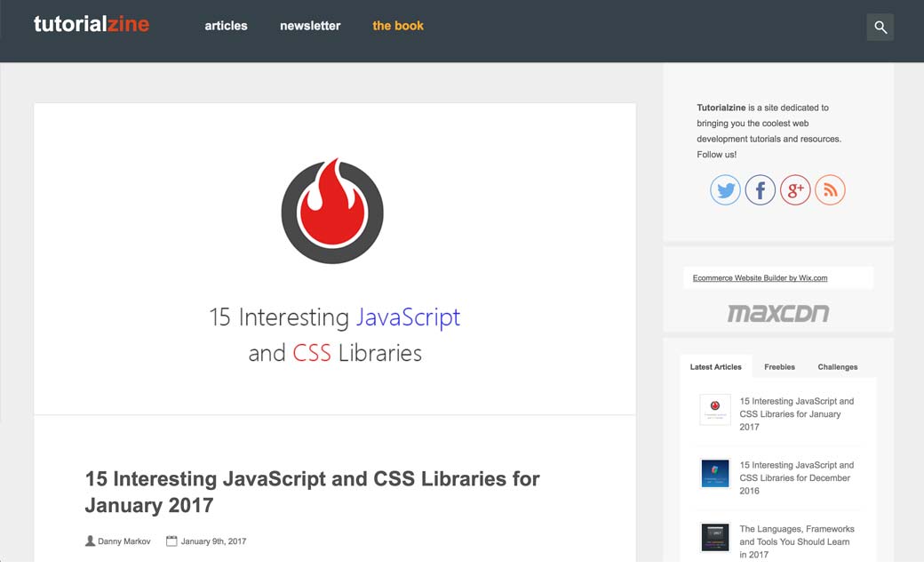Open the articles menu item

coord(226,26)
